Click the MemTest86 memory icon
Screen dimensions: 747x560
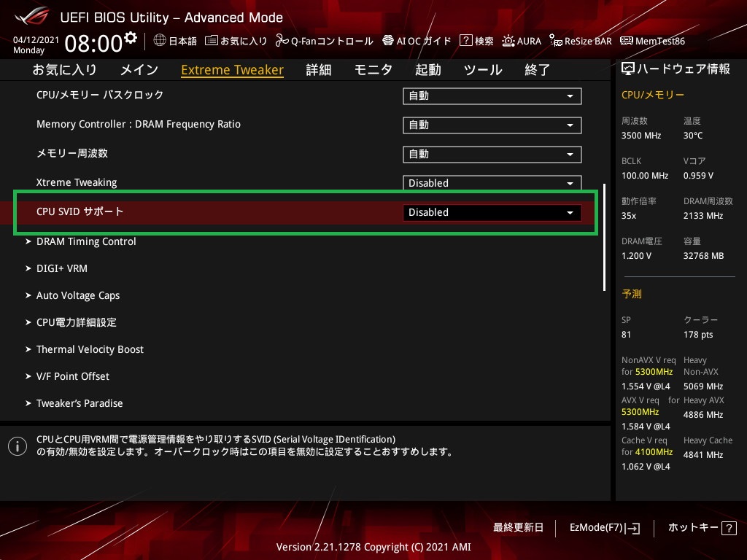627,41
